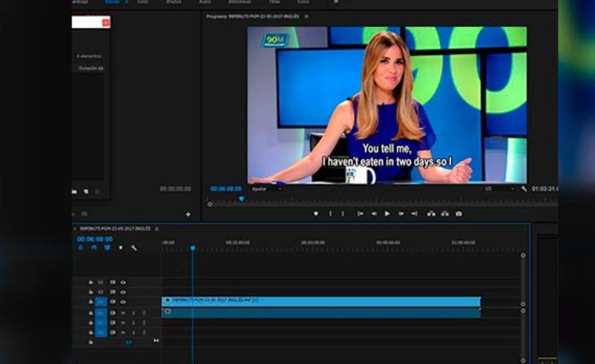Click the Mark In bracket button
Image resolution: width=595 pixels, height=364 pixels.
click(x=330, y=214)
